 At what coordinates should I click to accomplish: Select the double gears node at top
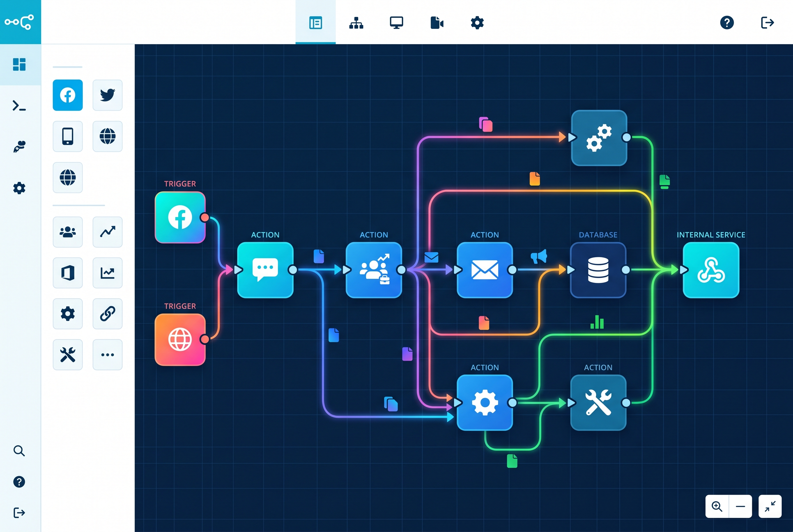click(x=599, y=138)
